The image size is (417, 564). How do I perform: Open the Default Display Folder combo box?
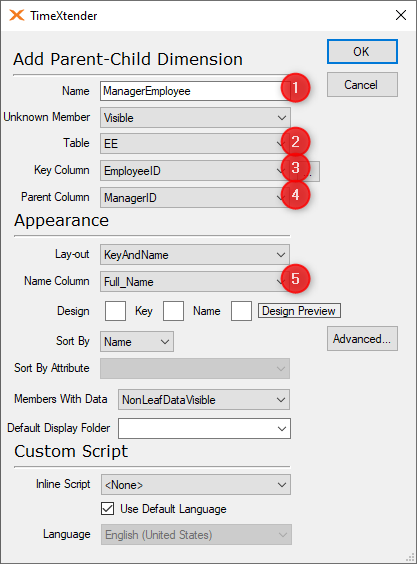click(204, 428)
